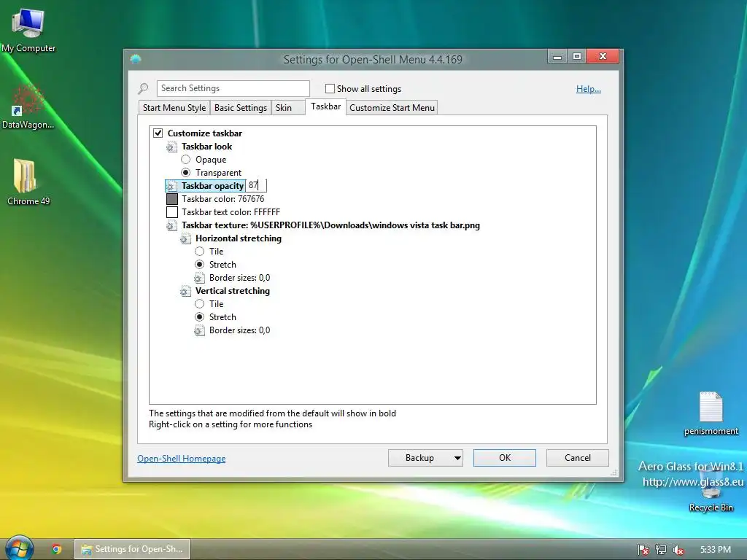Image resolution: width=747 pixels, height=560 pixels.
Task: Select the Horizontal stretching heading
Action: (239, 238)
